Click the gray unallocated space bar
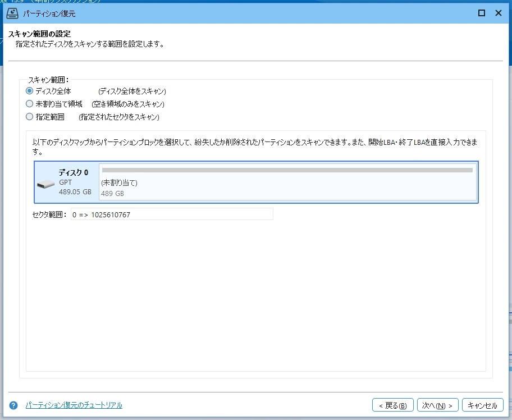This screenshot has width=512, height=420. tap(287, 170)
